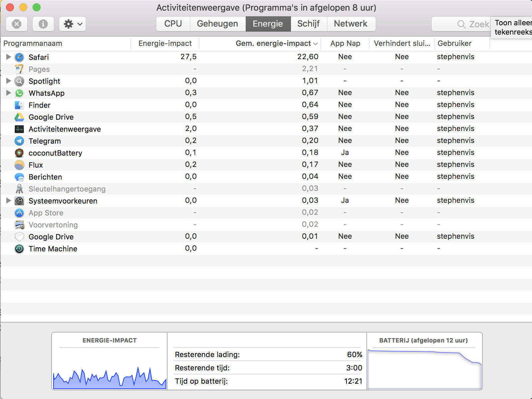Screen dimensions: 532x399
Task: Click the Voorvertoning app icon
Action: point(19,225)
